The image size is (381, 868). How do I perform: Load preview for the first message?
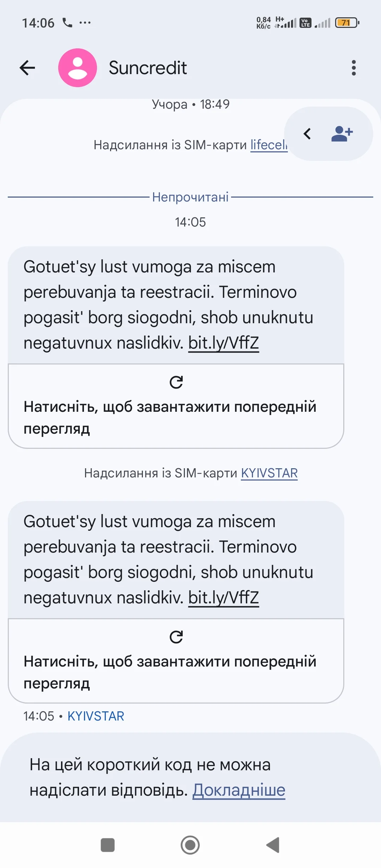point(170,417)
